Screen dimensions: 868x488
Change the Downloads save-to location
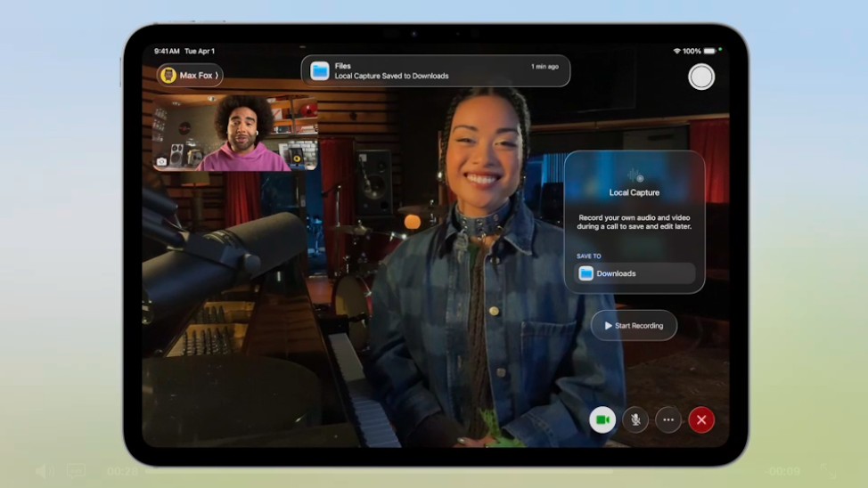[x=635, y=273]
